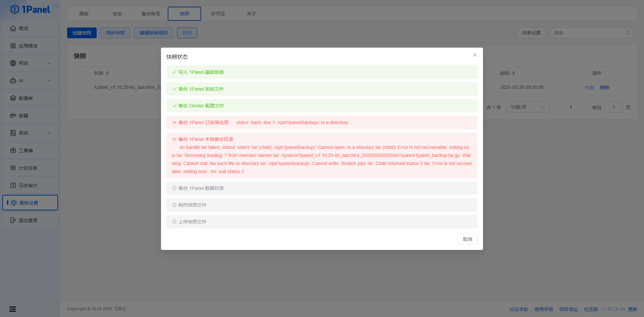
Task: Click the 同步快照 button
Action: [115, 33]
